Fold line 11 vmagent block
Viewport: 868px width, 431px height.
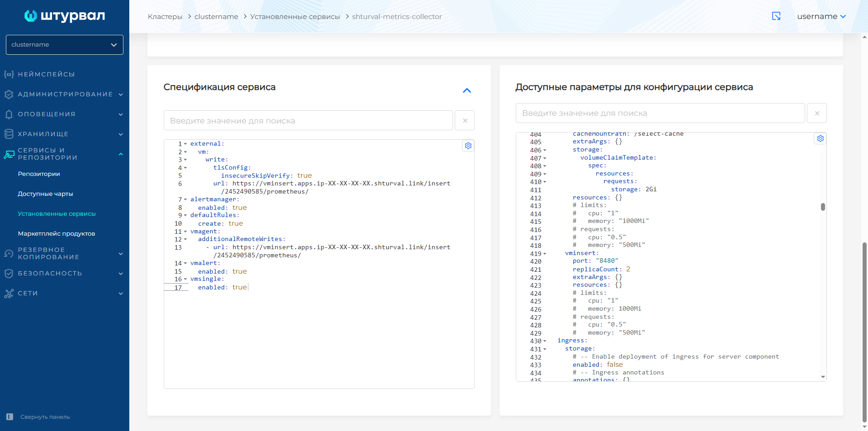[185, 232]
